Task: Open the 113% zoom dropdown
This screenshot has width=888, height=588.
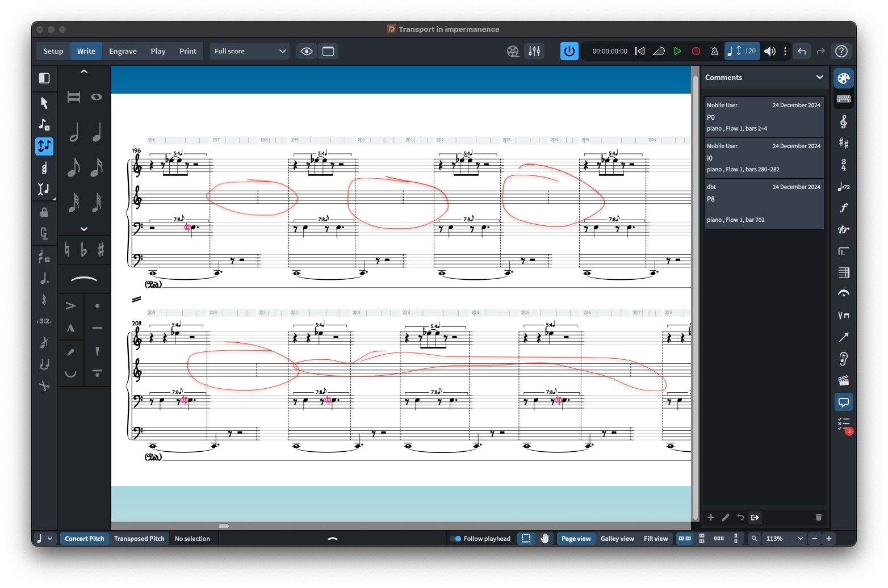Action: [785, 539]
